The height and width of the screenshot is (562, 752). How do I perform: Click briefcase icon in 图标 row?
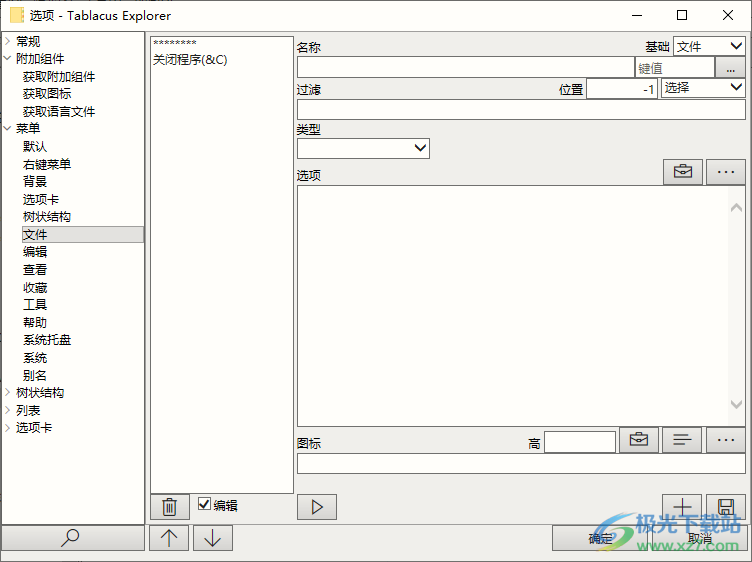(639, 440)
